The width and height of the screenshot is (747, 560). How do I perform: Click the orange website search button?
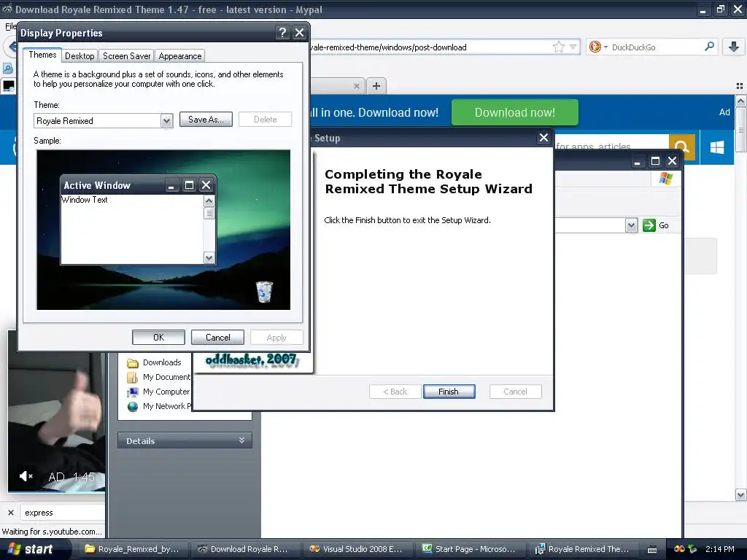682,147
